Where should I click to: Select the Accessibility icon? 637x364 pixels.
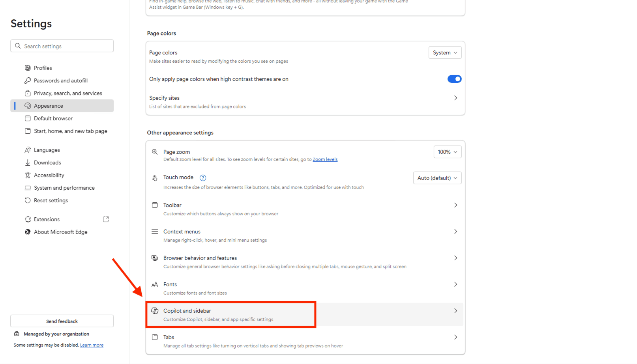click(27, 175)
